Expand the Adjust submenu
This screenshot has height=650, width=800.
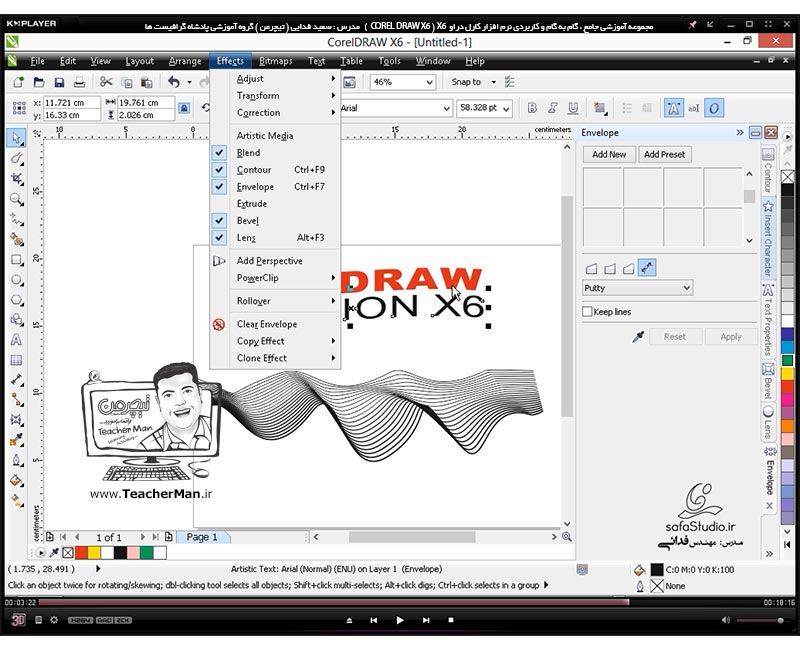[276, 79]
